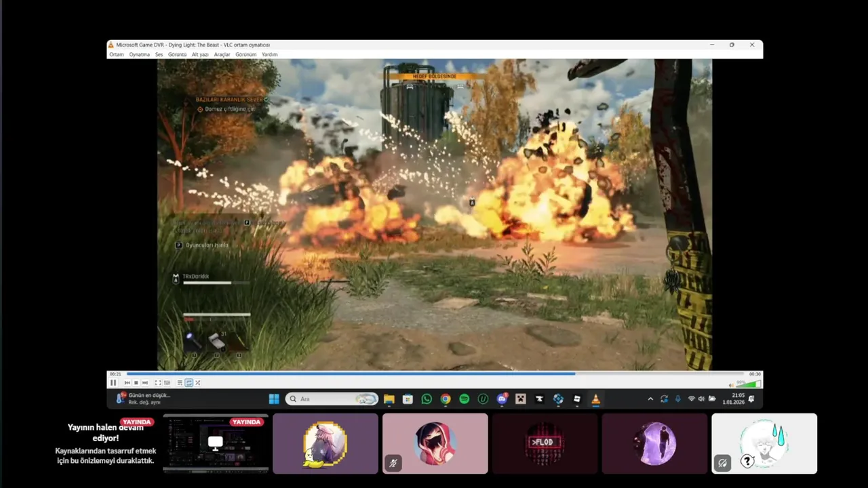Select the pixel-art anime avatar participant tile
Viewport: 868px width, 488px height.
point(325,443)
